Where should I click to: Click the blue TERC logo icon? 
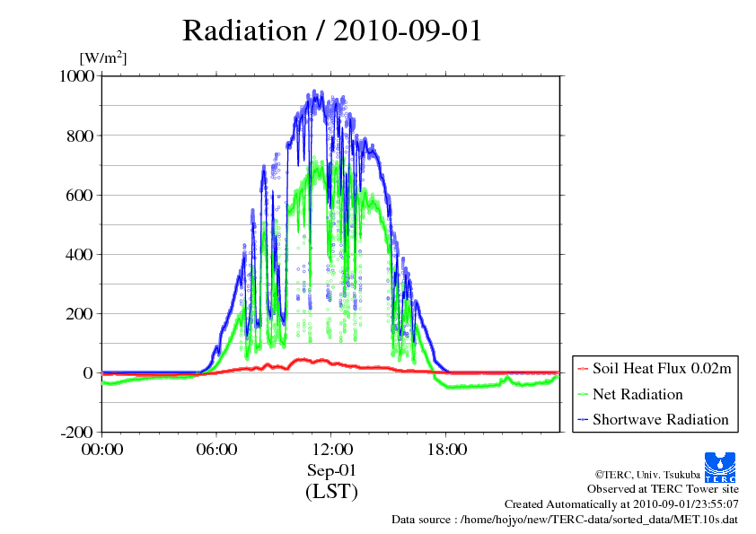click(720, 468)
